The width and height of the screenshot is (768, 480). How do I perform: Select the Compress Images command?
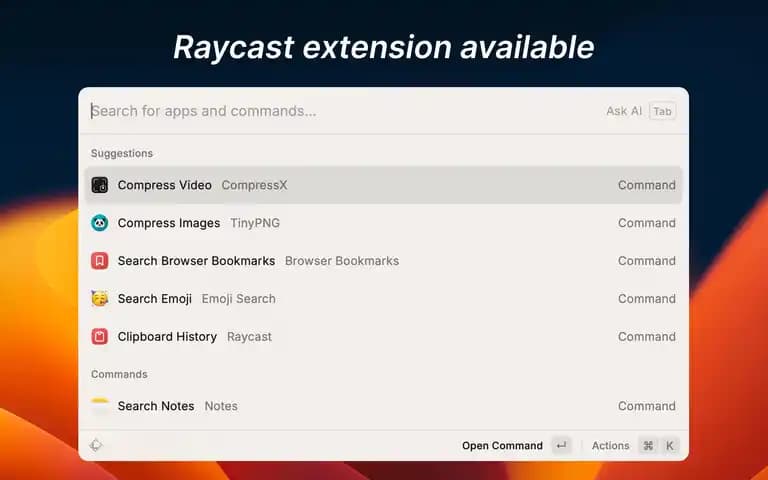(x=384, y=223)
